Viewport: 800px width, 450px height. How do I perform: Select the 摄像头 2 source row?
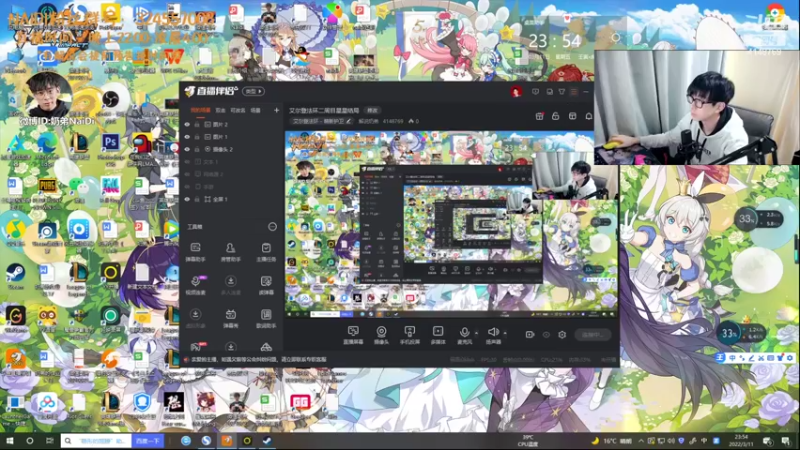[232, 149]
